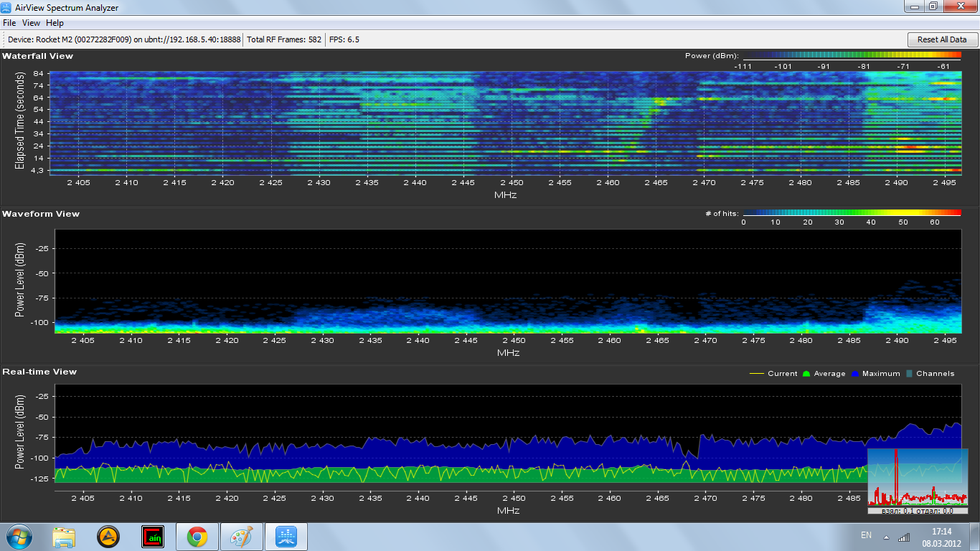The image size is (980, 551).
Task: Switch to Paint in the taskbar
Action: (x=242, y=536)
